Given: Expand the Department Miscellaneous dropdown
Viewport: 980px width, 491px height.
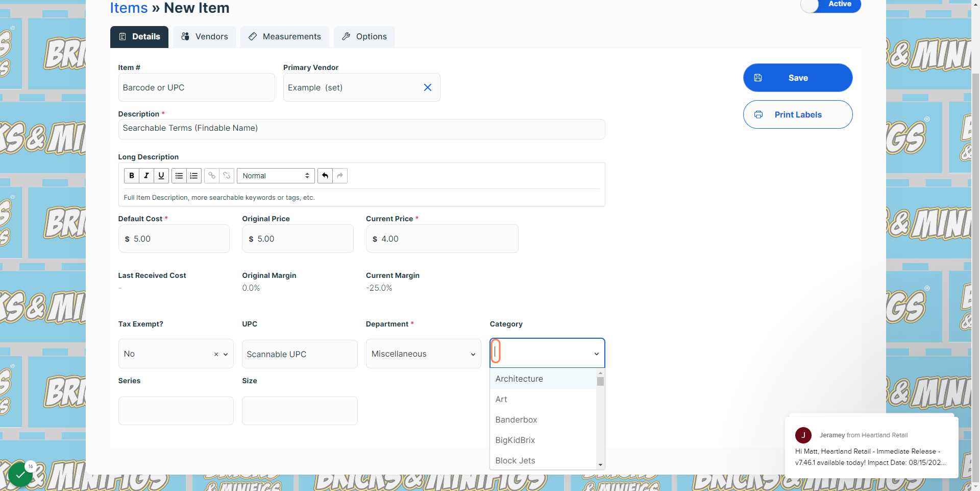Looking at the screenshot, I should click(x=424, y=354).
